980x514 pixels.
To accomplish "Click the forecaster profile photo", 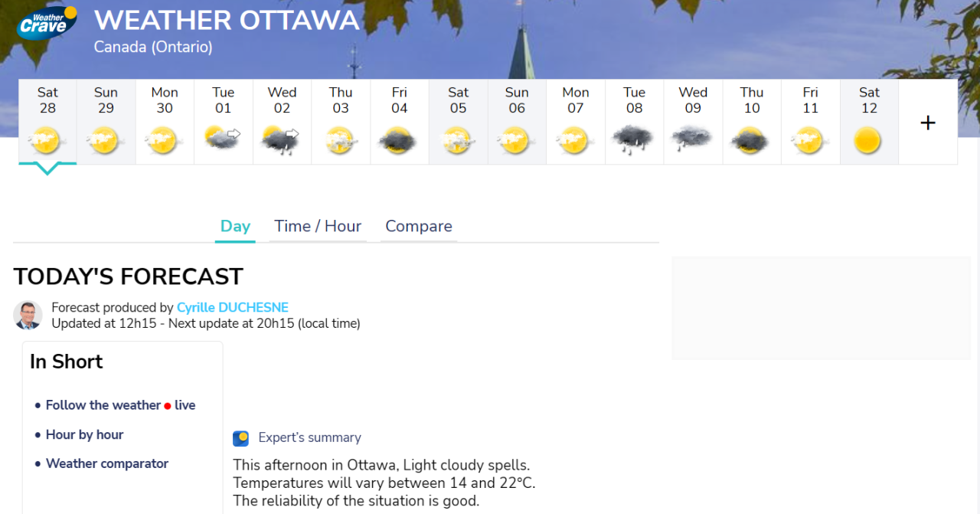I will [x=28, y=315].
